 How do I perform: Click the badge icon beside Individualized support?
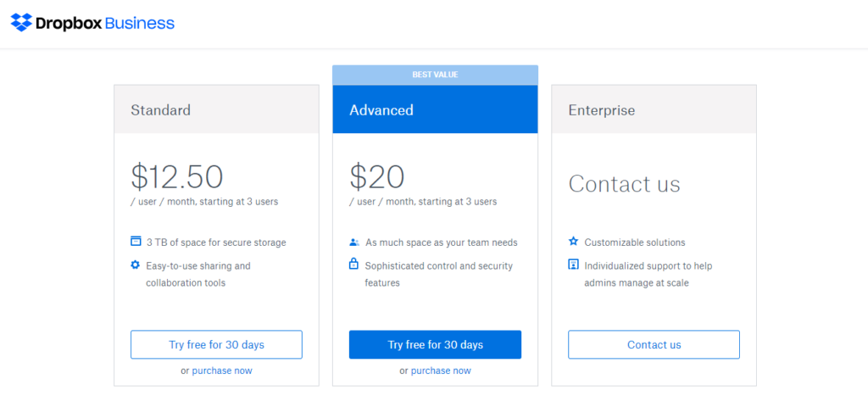574,265
